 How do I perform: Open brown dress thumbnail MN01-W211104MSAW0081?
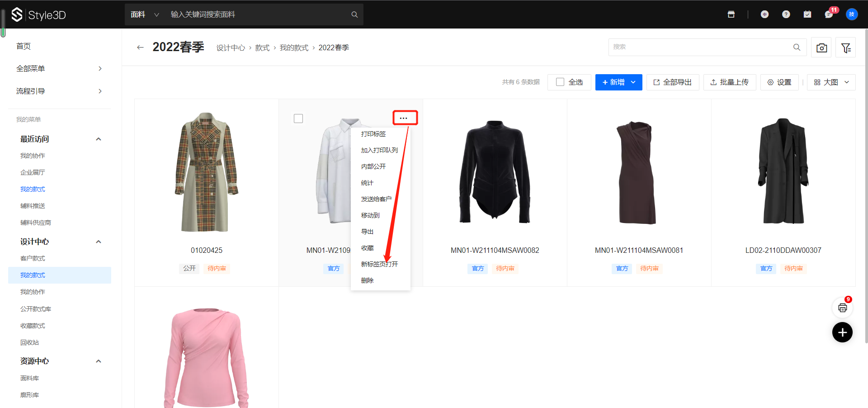click(x=637, y=172)
